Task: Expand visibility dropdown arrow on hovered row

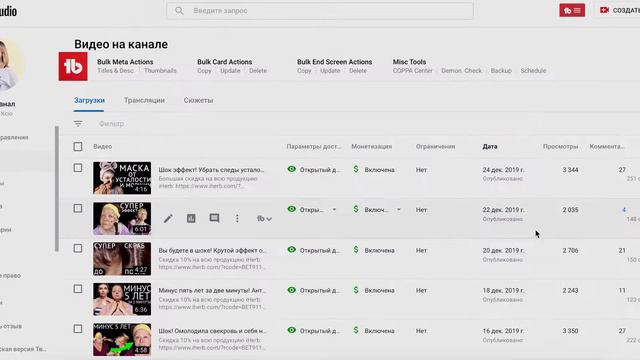Action: (x=334, y=210)
